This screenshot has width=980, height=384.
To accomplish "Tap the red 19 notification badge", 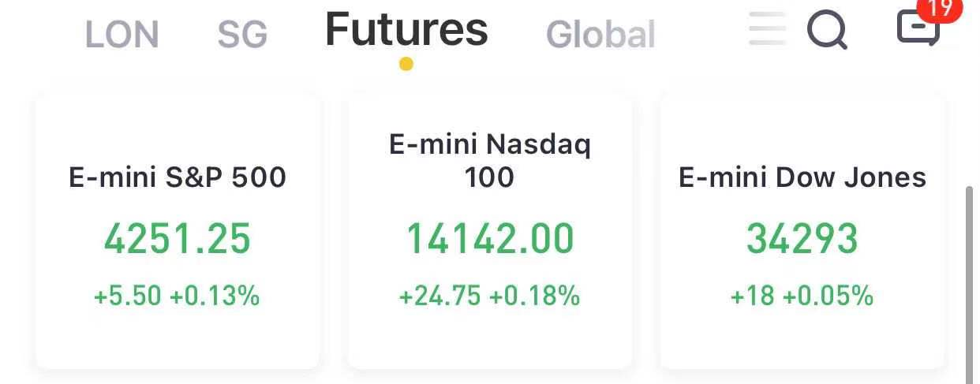I will coord(940,10).
